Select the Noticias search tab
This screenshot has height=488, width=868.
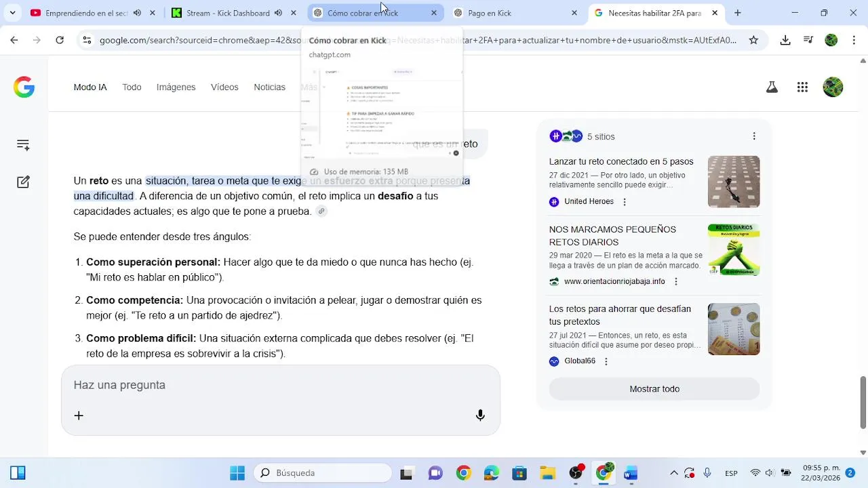[269, 87]
